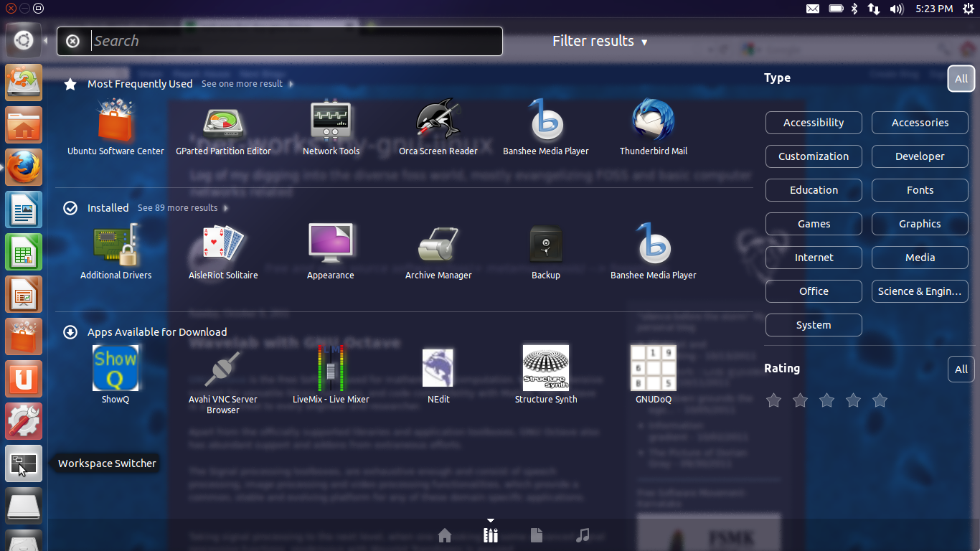Open the Filter results dropdown
Viewport: 980px width, 551px height.
(x=600, y=41)
